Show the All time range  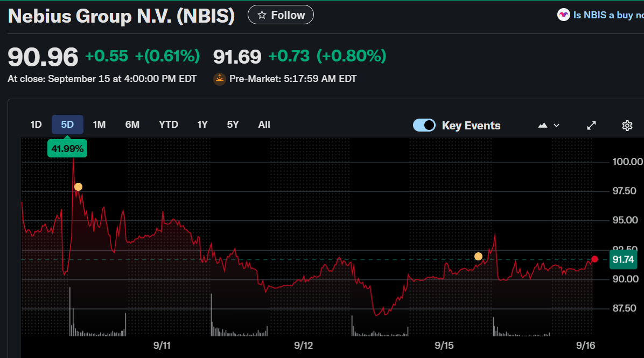coord(264,125)
